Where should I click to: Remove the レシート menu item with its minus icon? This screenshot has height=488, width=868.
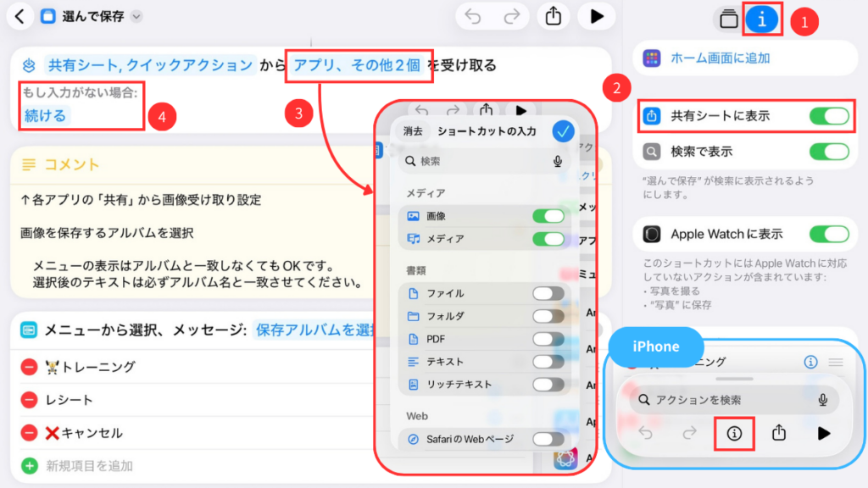coord(29,400)
